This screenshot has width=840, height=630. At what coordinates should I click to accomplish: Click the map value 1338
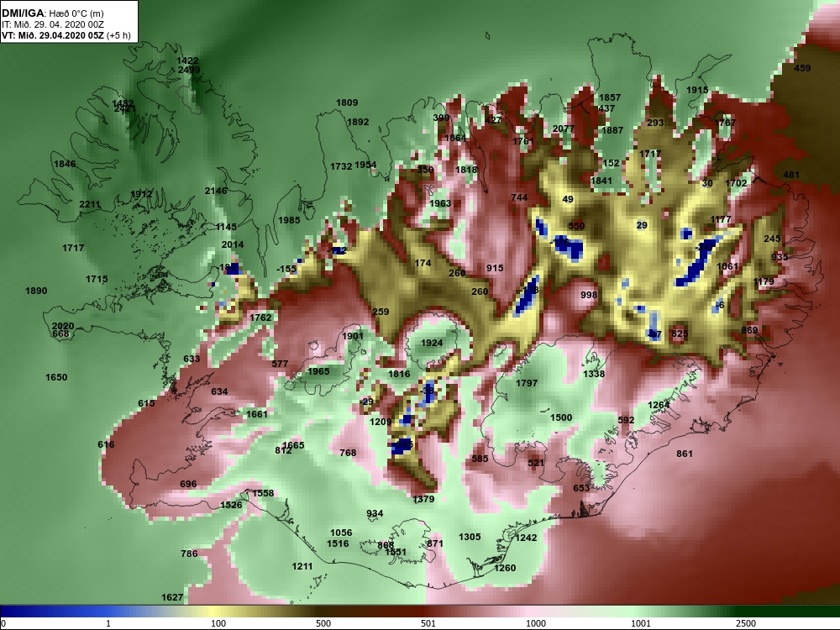click(594, 374)
